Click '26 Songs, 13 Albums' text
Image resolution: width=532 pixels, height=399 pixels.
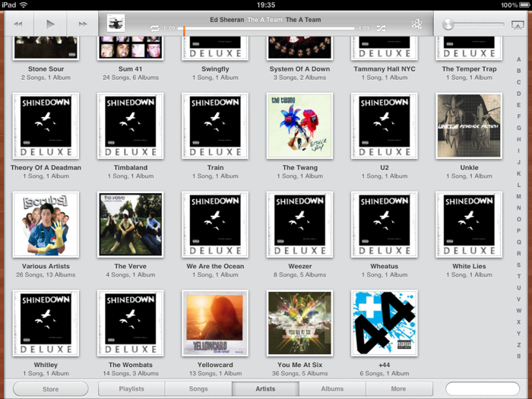click(x=46, y=275)
